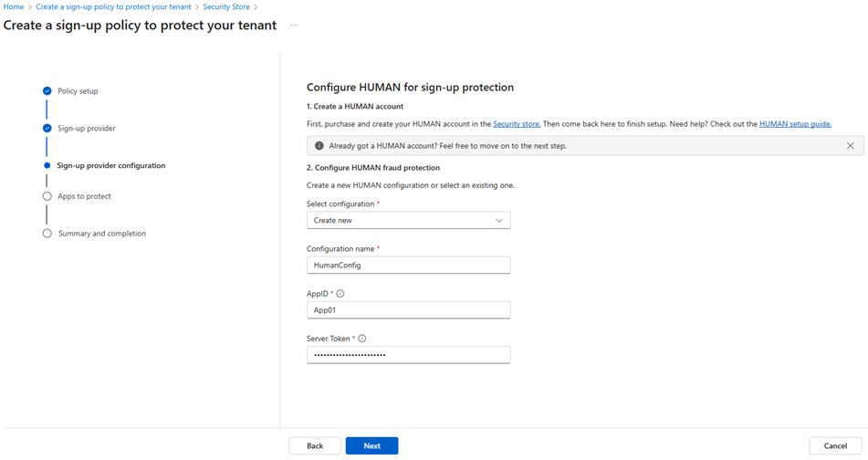The width and height of the screenshot is (868, 460).
Task: Click the Configuration name input field
Action: (408, 265)
